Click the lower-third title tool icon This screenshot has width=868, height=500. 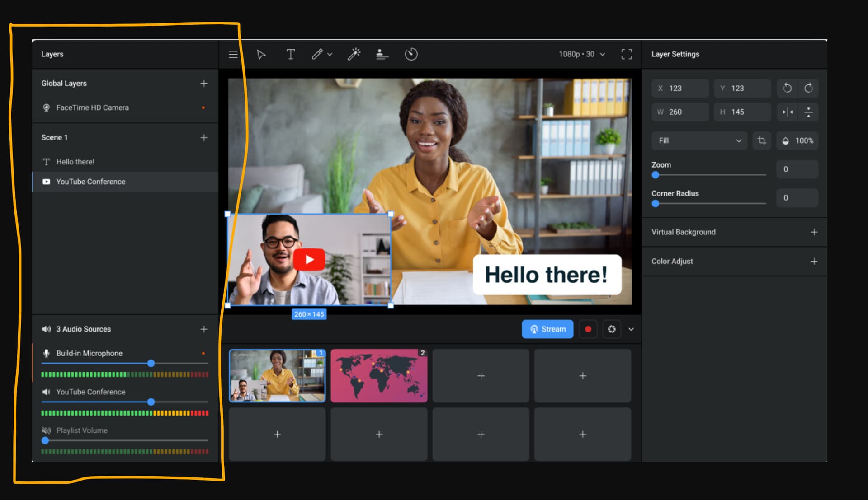(382, 55)
